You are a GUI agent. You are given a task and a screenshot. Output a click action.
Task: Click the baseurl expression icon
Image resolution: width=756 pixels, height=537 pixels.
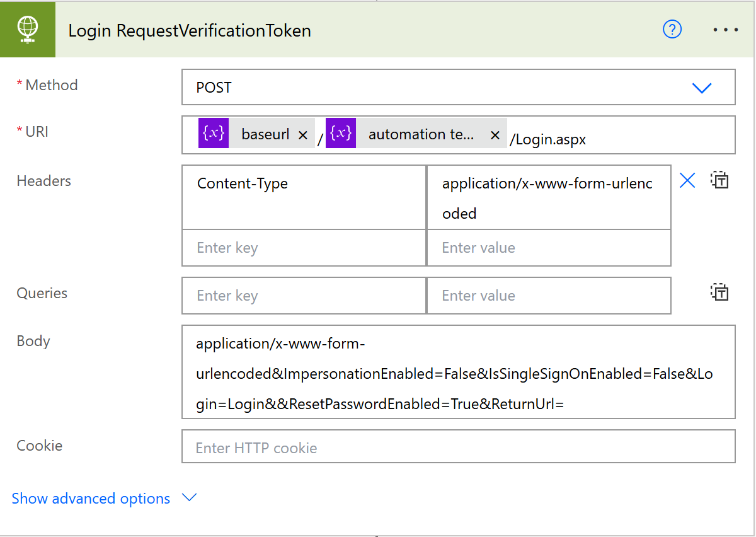pos(214,134)
